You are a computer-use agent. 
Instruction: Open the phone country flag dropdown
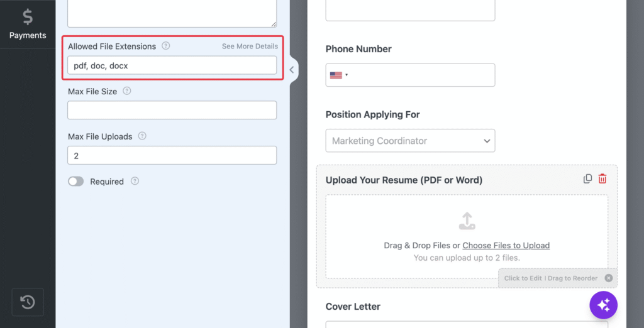pyautogui.click(x=339, y=75)
